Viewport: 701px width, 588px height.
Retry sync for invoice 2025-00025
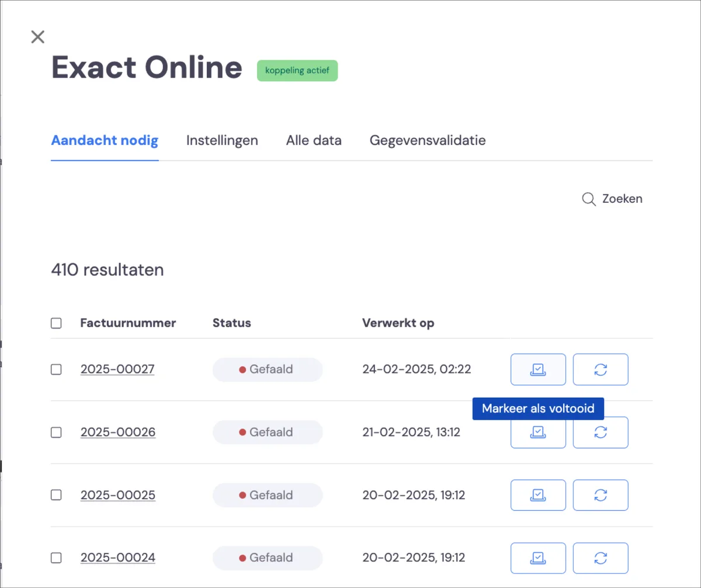[x=601, y=496]
